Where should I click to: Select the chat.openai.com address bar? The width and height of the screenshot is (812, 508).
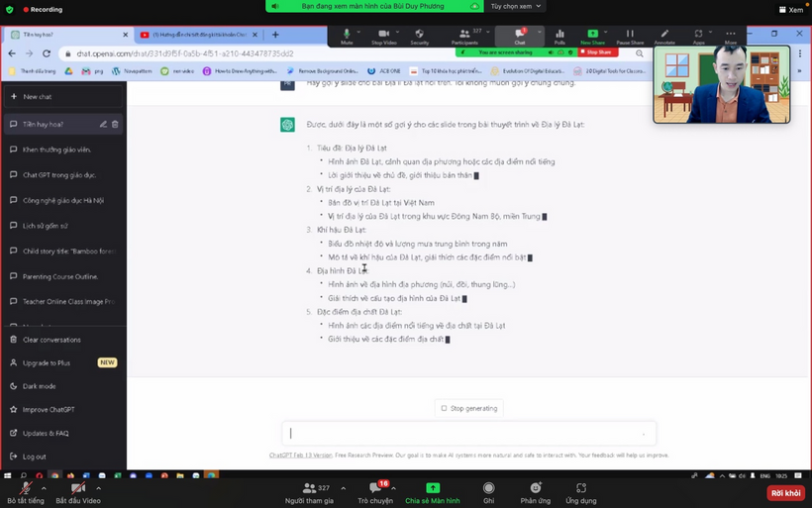tap(185, 53)
